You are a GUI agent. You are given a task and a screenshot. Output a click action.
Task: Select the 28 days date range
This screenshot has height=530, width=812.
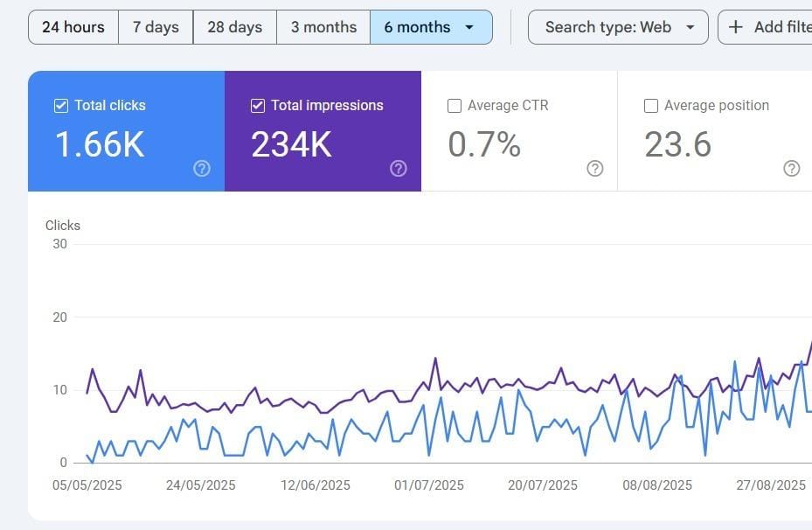click(234, 27)
